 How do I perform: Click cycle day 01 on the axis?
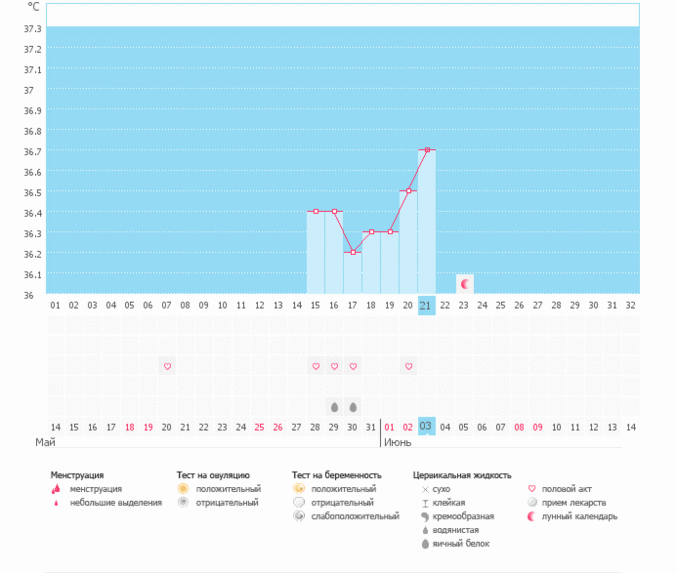[55, 305]
